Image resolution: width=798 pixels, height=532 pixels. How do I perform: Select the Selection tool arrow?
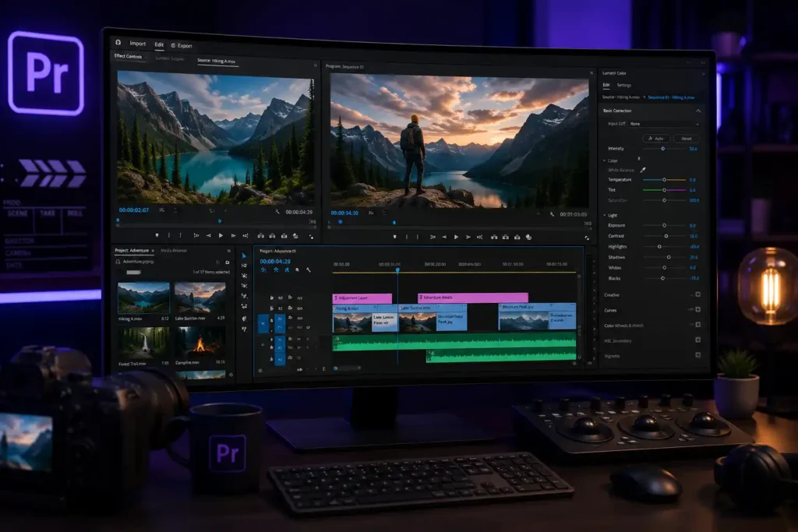click(244, 255)
